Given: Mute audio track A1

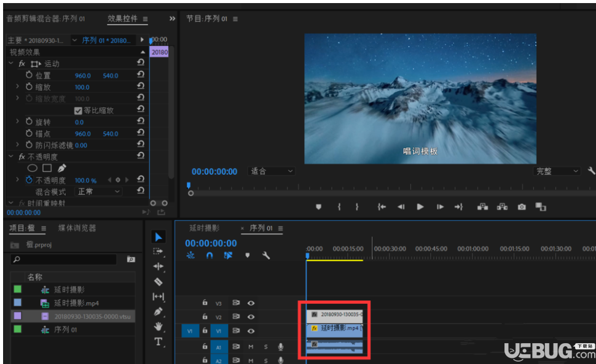Looking at the screenshot, I should coord(251,347).
